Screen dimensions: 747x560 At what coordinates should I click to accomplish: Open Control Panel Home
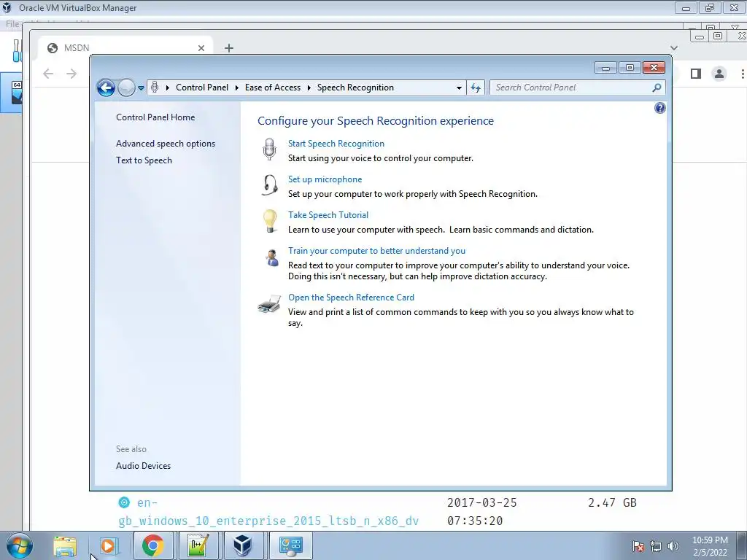(155, 117)
